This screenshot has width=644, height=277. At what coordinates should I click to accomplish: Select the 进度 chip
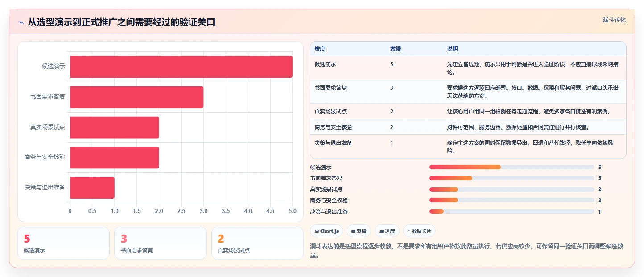tap(387, 231)
